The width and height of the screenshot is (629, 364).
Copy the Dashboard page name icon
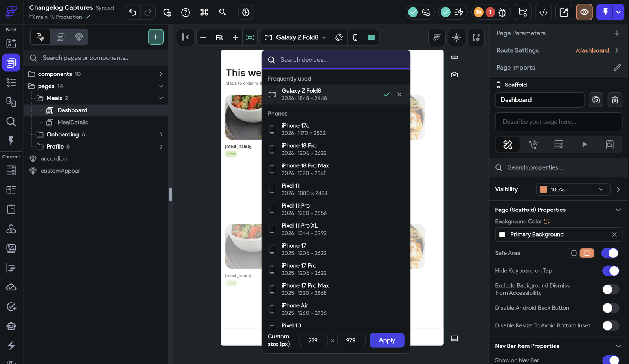pos(596,100)
